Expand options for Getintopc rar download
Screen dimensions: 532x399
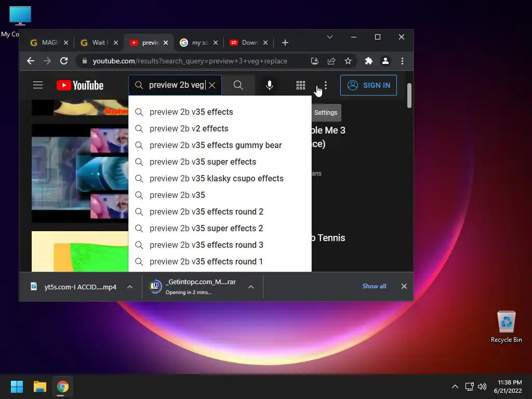[251, 287]
